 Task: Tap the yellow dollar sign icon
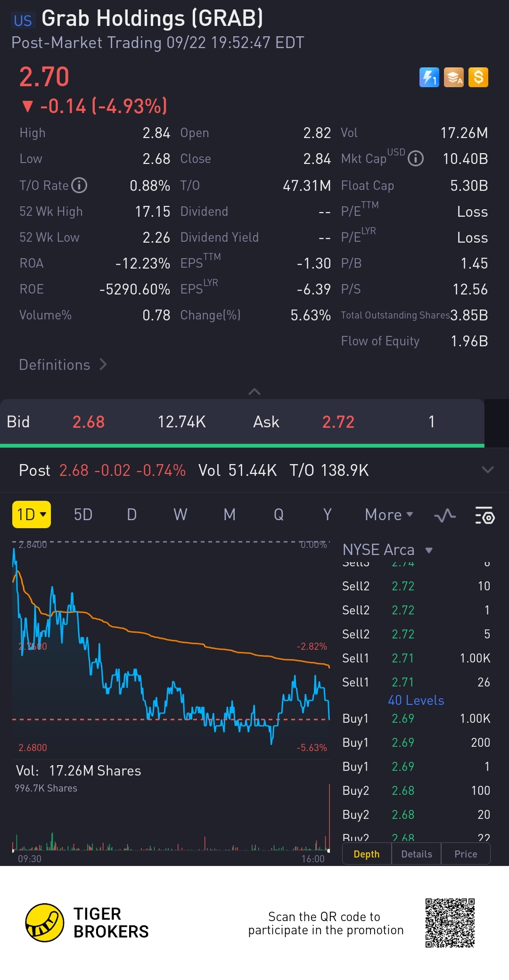pyautogui.click(x=478, y=77)
